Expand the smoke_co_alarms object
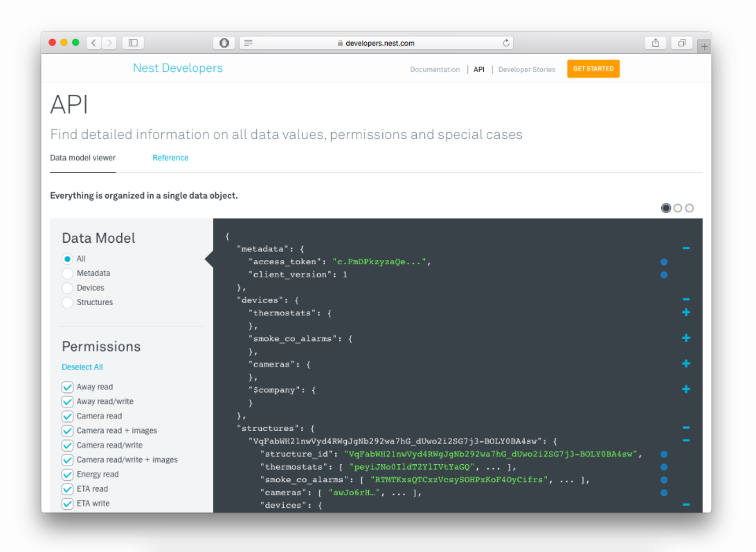Image resolution: width=756 pixels, height=552 pixels. (686, 338)
